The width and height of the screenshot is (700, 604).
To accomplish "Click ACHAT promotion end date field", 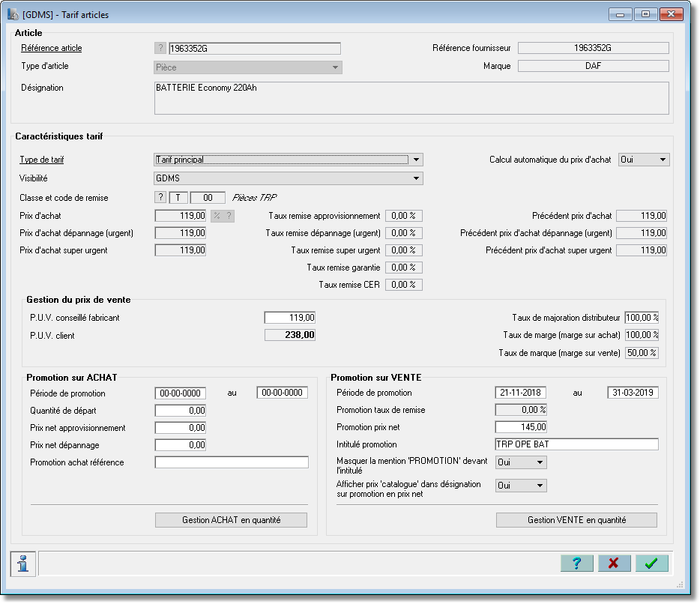I will click(282, 393).
